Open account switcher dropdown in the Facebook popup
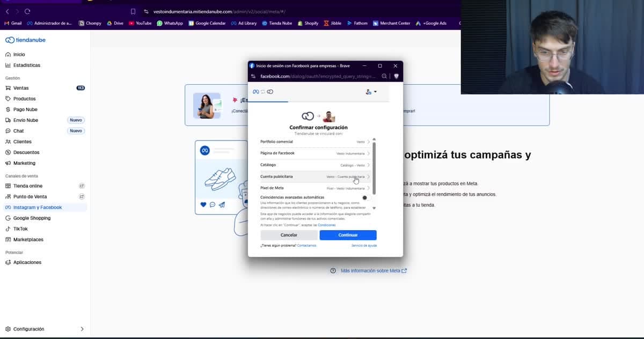The height and width of the screenshot is (339, 644). (x=371, y=92)
